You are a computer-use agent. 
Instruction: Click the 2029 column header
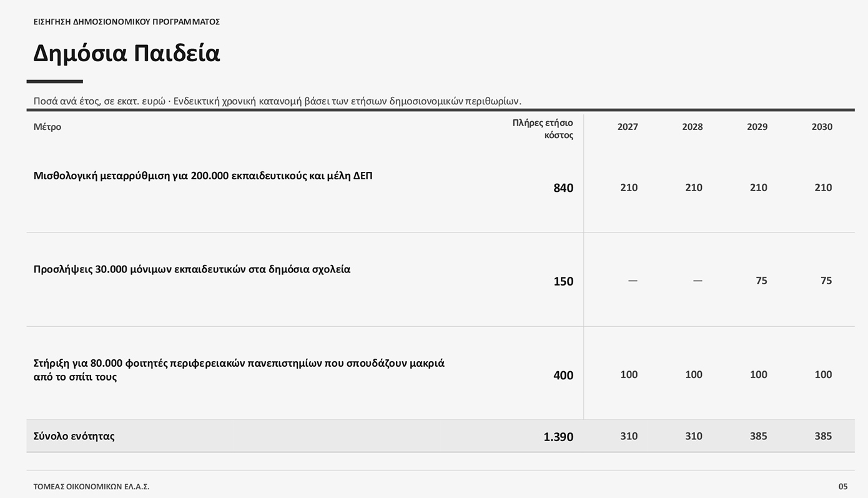pos(757,127)
